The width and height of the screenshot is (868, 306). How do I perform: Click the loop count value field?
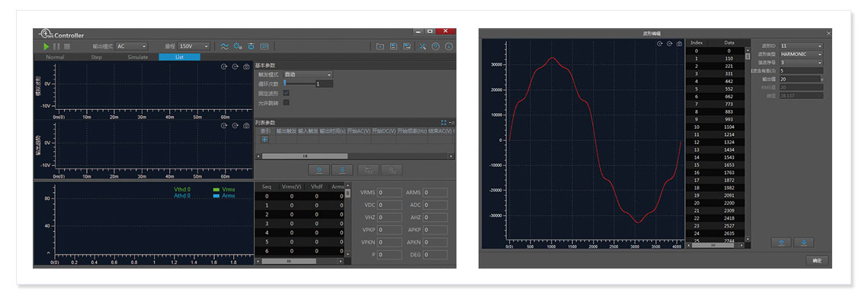[324, 84]
